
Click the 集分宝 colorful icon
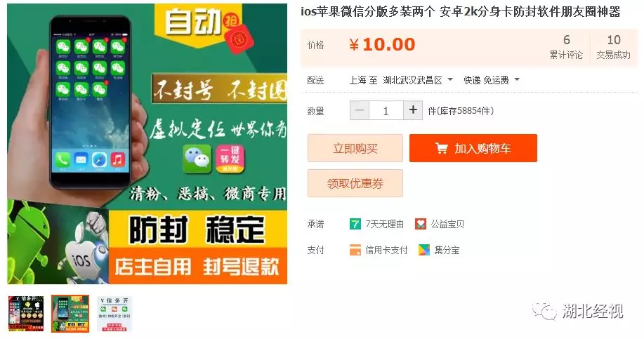tap(424, 250)
